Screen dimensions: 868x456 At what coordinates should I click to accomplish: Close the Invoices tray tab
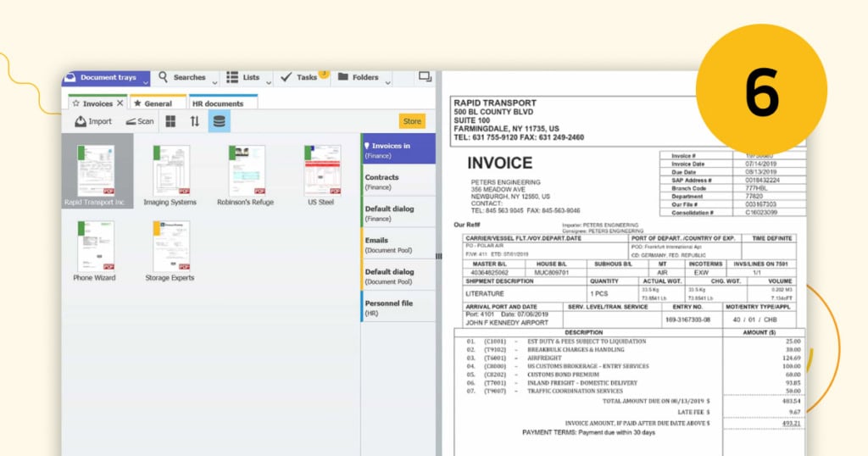tap(120, 103)
